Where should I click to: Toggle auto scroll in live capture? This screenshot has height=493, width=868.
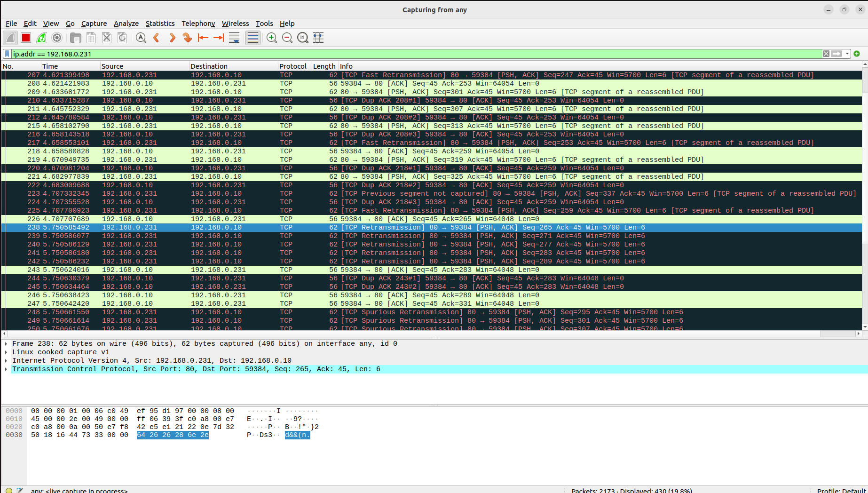pyautogui.click(x=234, y=38)
